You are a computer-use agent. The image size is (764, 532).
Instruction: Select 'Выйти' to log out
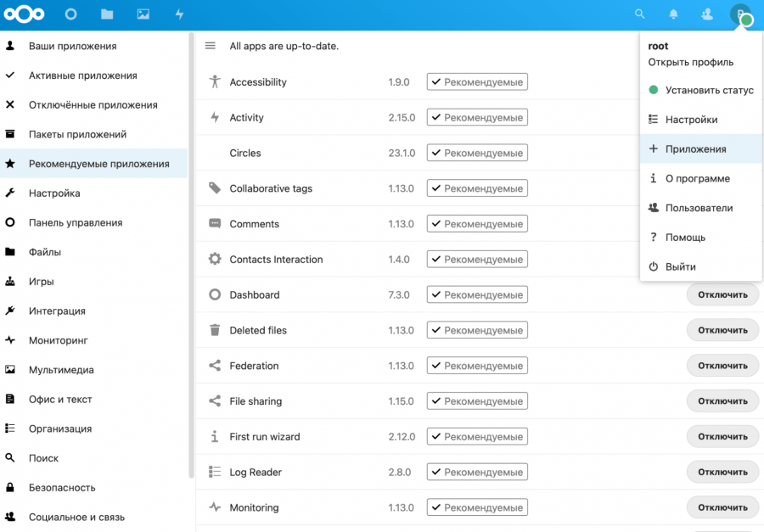point(680,266)
